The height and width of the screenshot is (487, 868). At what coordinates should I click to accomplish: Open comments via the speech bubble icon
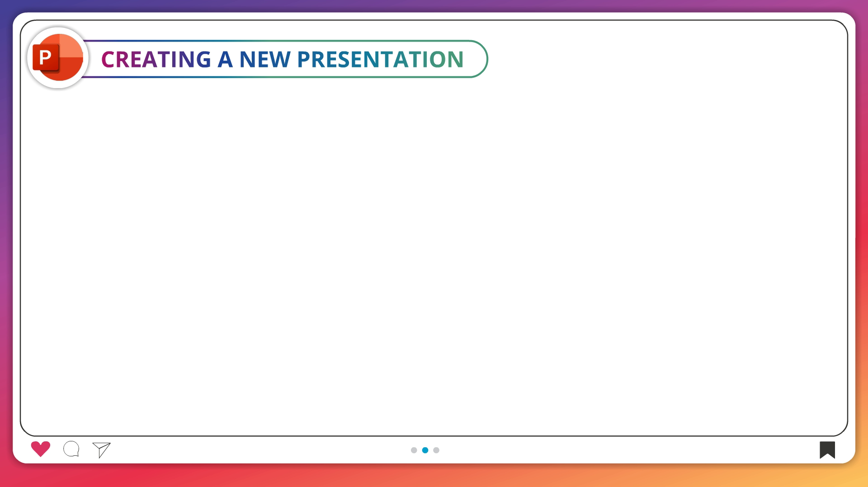click(71, 449)
